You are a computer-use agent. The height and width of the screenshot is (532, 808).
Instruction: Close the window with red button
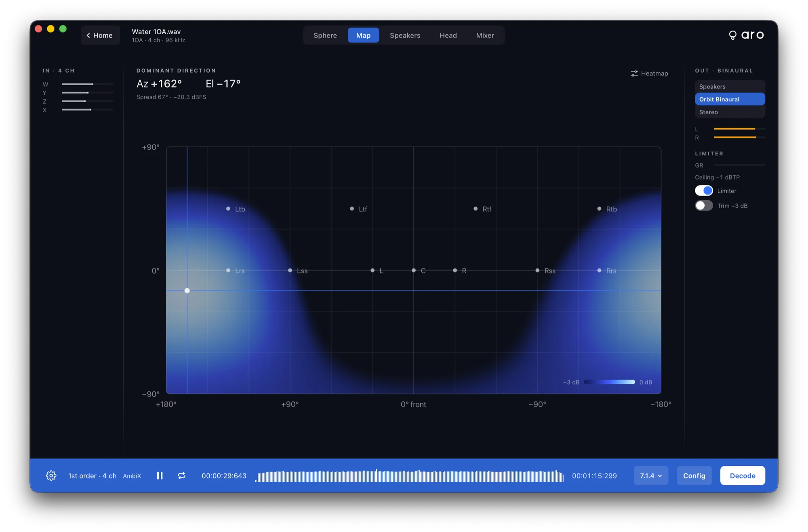coord(39,29)
